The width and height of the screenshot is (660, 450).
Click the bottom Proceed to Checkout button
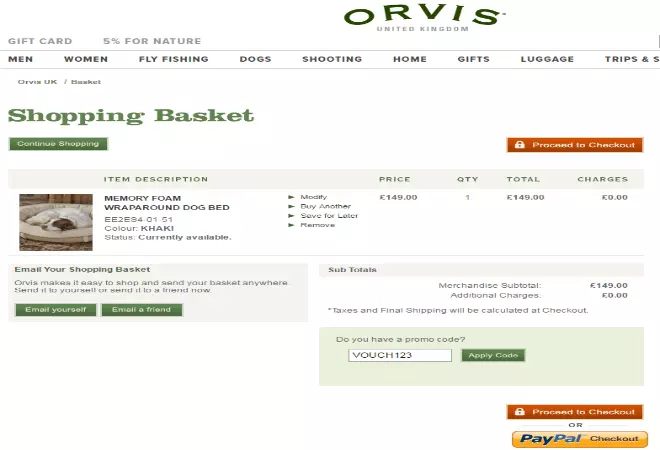575,412
